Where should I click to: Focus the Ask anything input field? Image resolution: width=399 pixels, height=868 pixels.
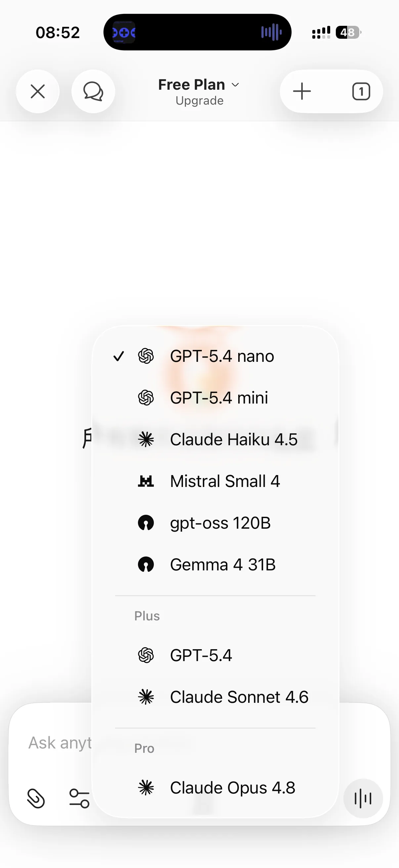click(x=60, y=743)
